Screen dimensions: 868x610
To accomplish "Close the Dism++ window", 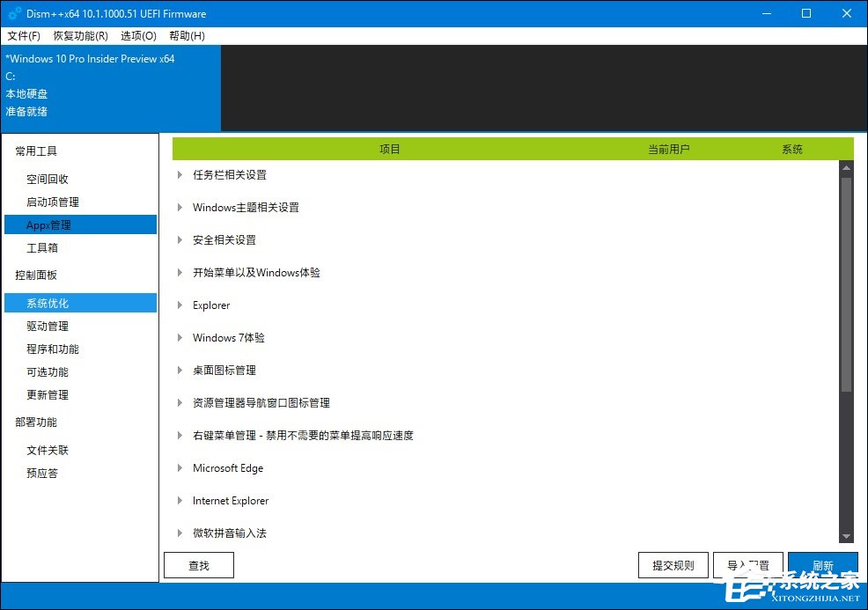I will click(847, 13).
